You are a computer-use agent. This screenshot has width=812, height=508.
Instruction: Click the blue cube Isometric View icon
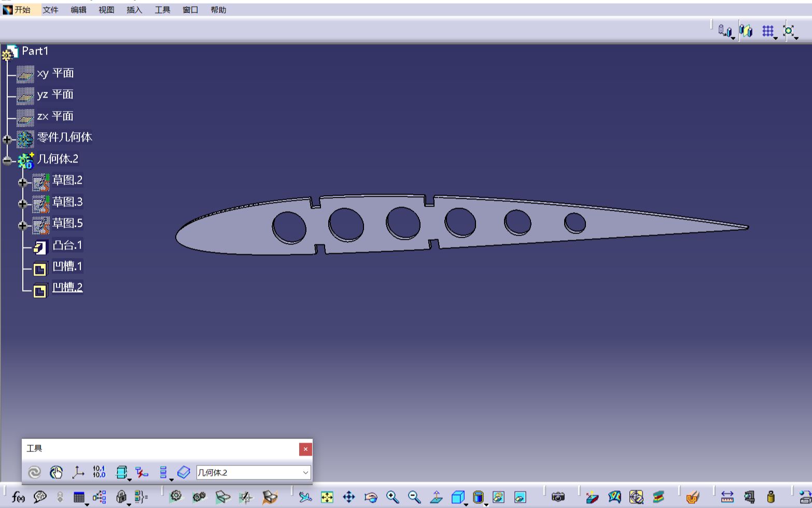[457, 497]
